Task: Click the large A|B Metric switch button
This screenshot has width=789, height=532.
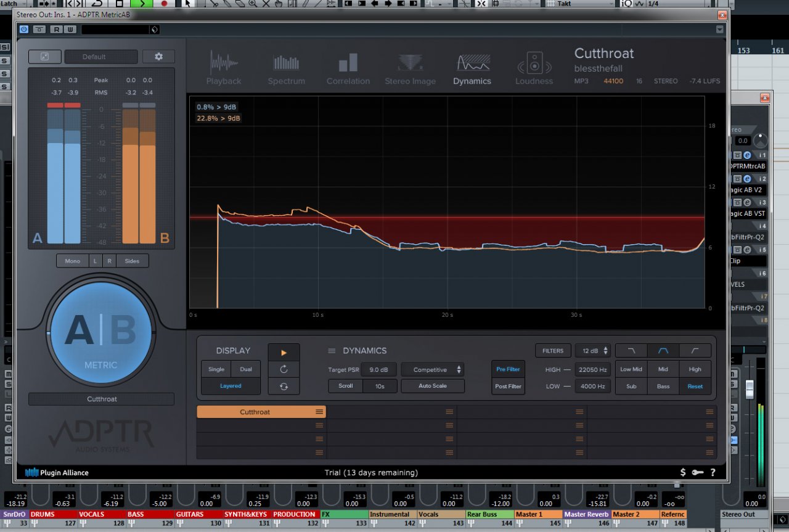Action: (x=101, y=334)
